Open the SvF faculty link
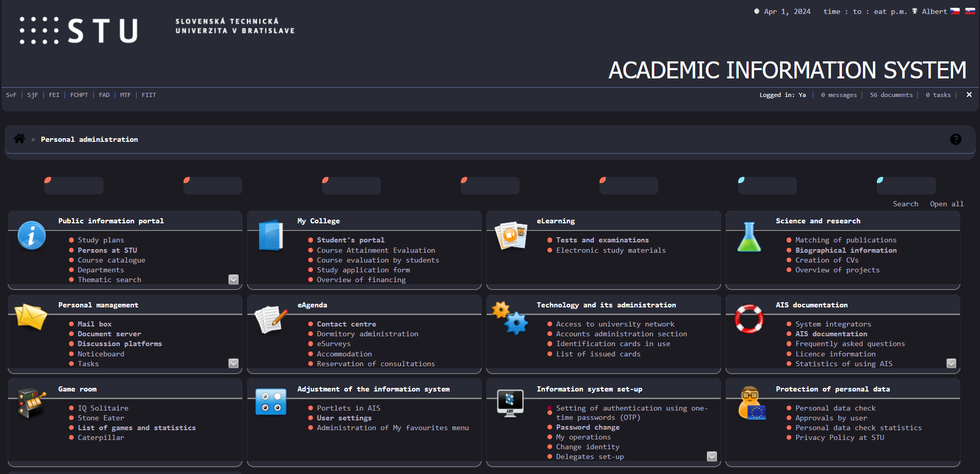This screenshot has width=980, height=474. 11,95
